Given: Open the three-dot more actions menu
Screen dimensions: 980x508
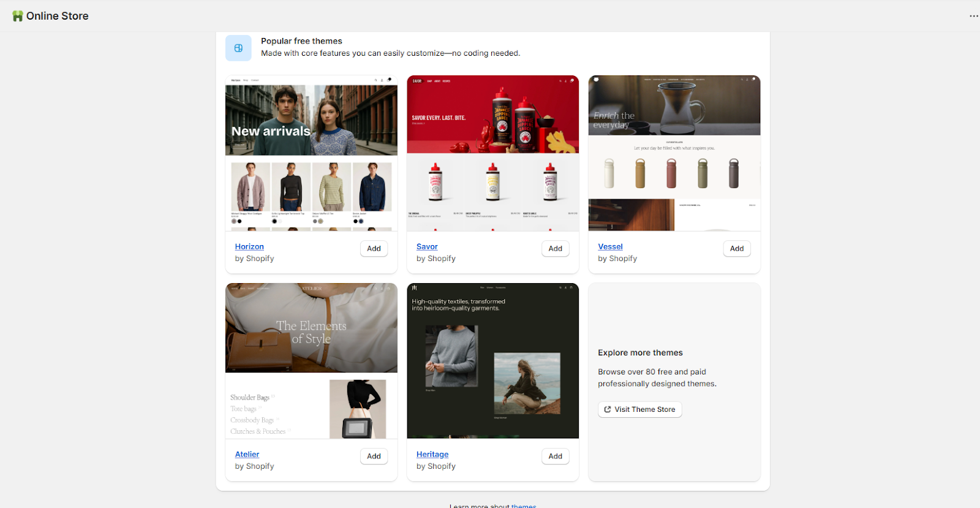Looking at the screenshot, I should coord(974,16).
